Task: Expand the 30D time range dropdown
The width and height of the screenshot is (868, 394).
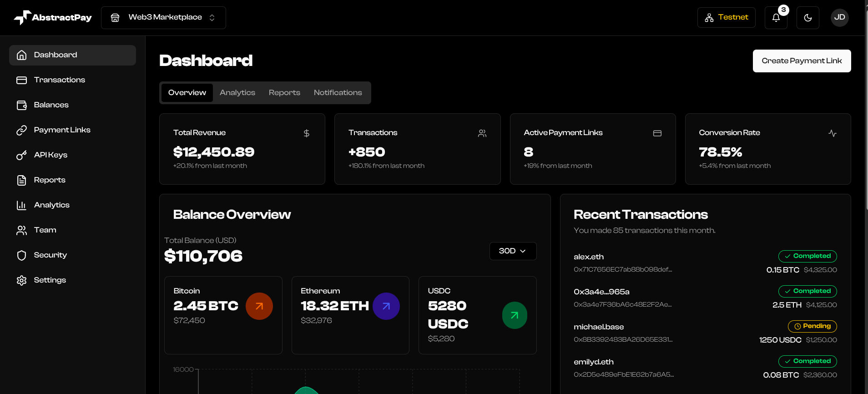Action: [513, 251]
